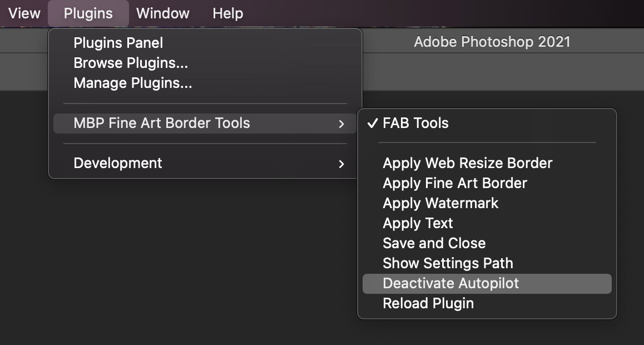This screenshot has width=644, height=345.
Task: Choose the Apply Text command
Action: click(x=418, y=223)
